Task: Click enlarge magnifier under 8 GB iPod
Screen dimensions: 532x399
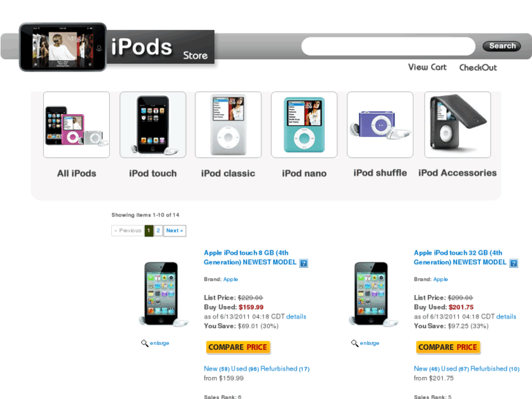Action: pos(145,343)
